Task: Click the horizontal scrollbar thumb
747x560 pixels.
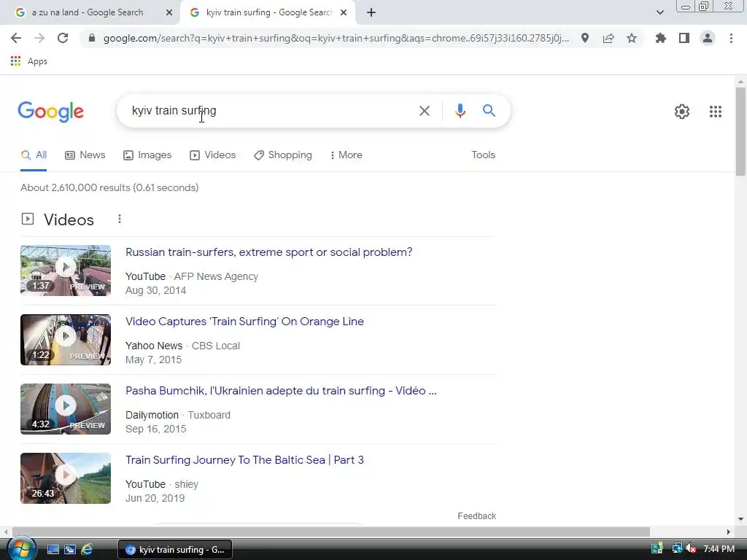Action: (331, 532)
